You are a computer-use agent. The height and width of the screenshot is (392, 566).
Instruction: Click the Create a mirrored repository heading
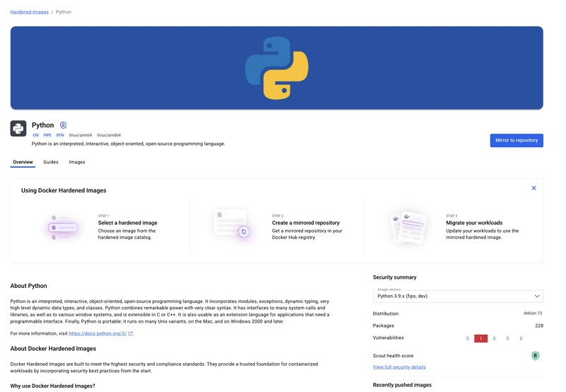[x=306, y=223]
